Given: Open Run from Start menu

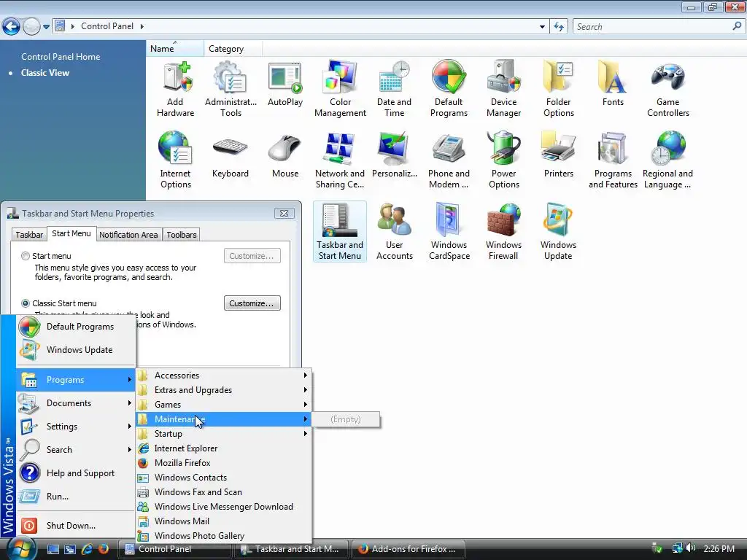Looking at the screenshot, I should [76, 496].
